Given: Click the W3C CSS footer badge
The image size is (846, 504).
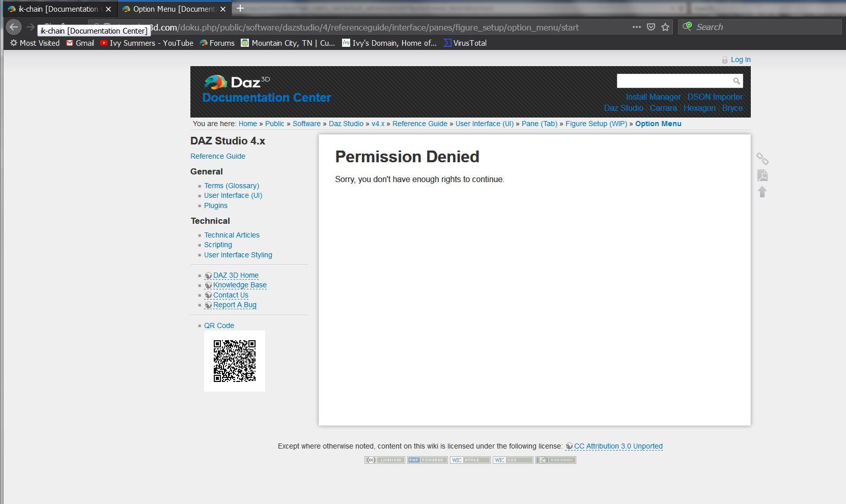Looking at the screenshot, I should 513,460.
